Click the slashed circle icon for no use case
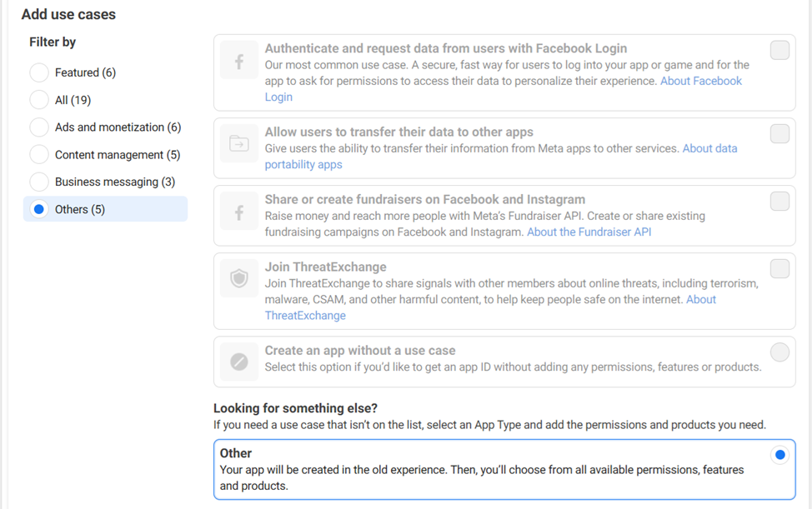This screenshot has width=812, height=509. point(239,362)
